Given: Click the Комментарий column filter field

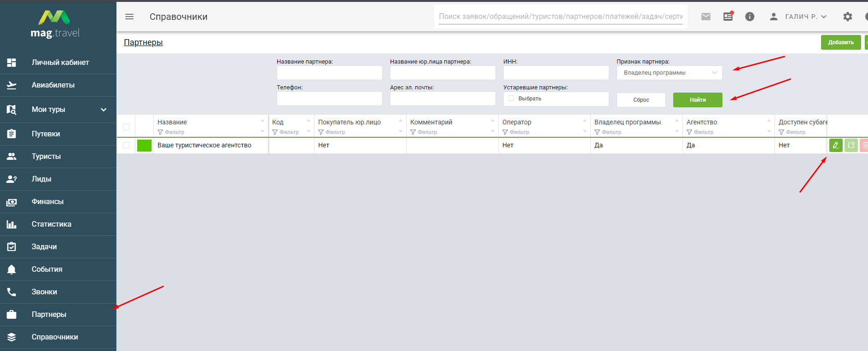Looking at the screenshot, I should click(424, 132).
